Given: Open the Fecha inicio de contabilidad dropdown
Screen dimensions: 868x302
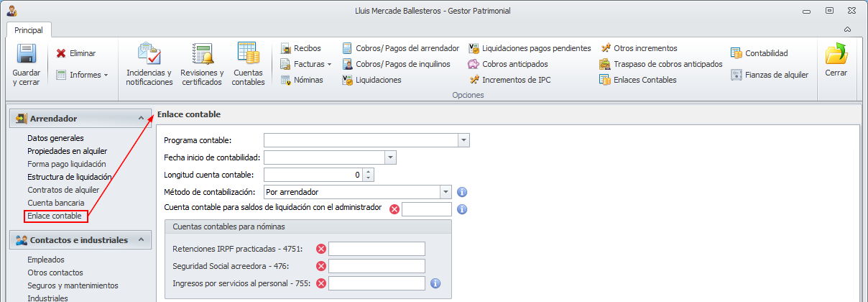Looking at the screenshot, I should [390, 157].
